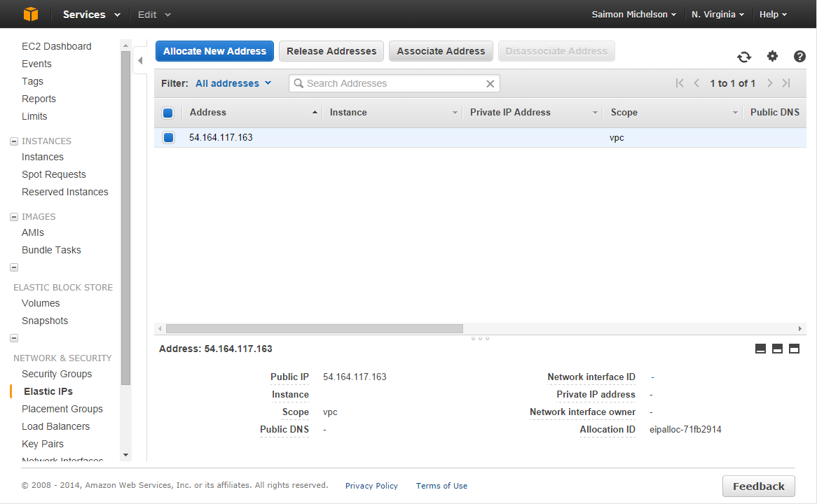The width and height of the screenshot is (817, 504).
Task: Open Reserved Instances in sidebar
Action: point(65,192)
